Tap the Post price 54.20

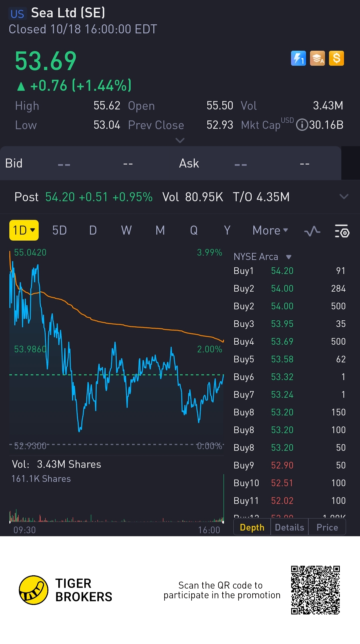coord(60,197)
